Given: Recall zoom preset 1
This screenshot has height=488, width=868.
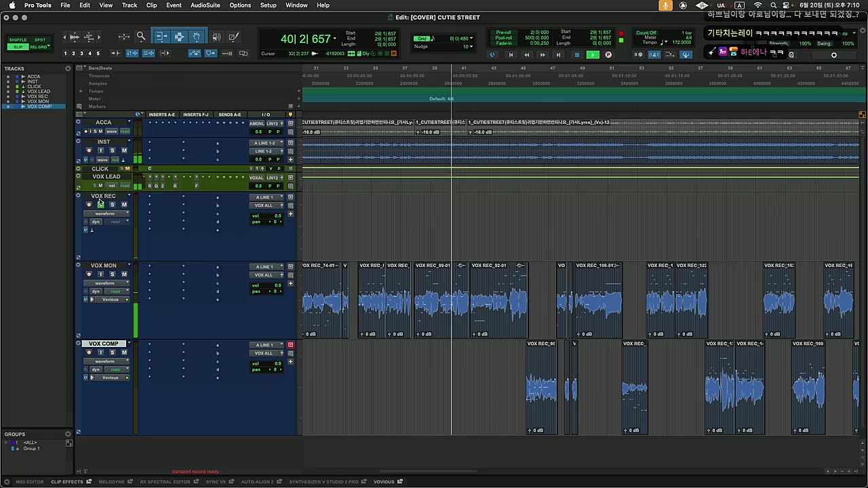Looking at the screenshot, I should click(65, 53).
